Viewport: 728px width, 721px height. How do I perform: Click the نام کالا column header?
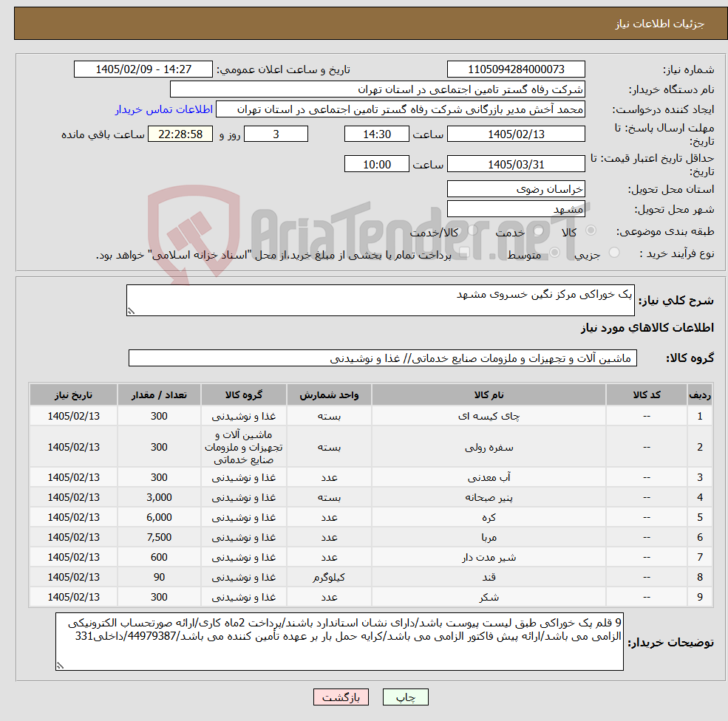489,394
